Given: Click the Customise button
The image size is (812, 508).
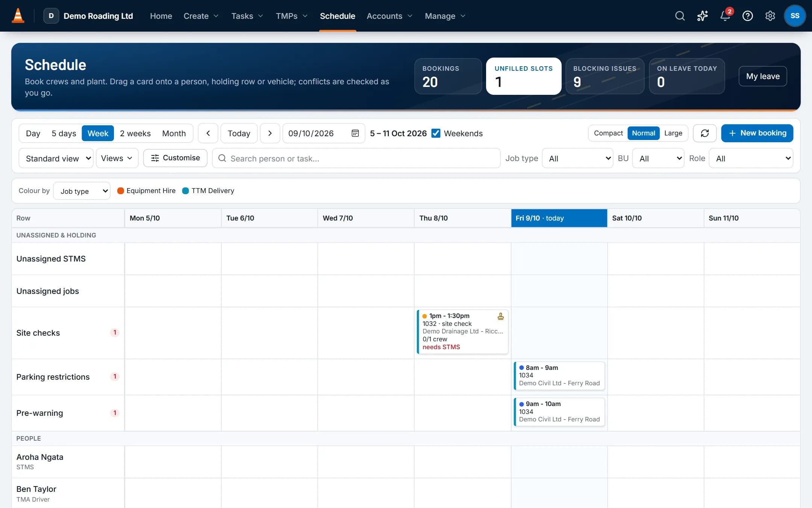Looking at the screenshot, I should 175,158.
